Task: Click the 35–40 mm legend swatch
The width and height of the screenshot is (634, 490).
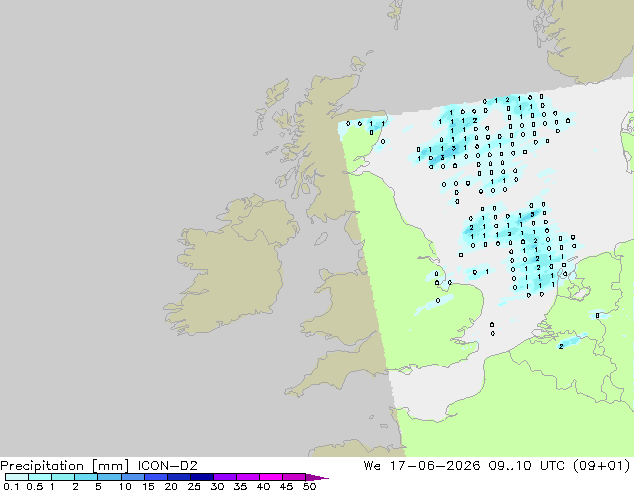Action: pos(247,477)
